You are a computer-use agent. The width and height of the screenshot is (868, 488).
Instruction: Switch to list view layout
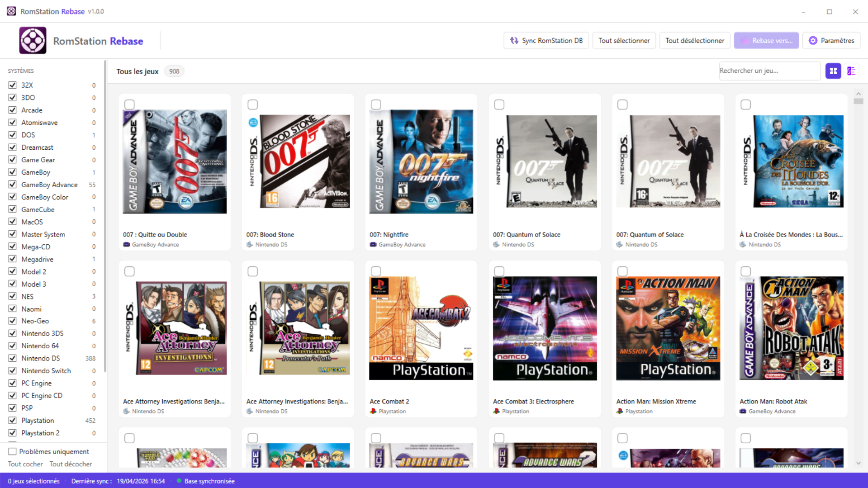[851, 71]
